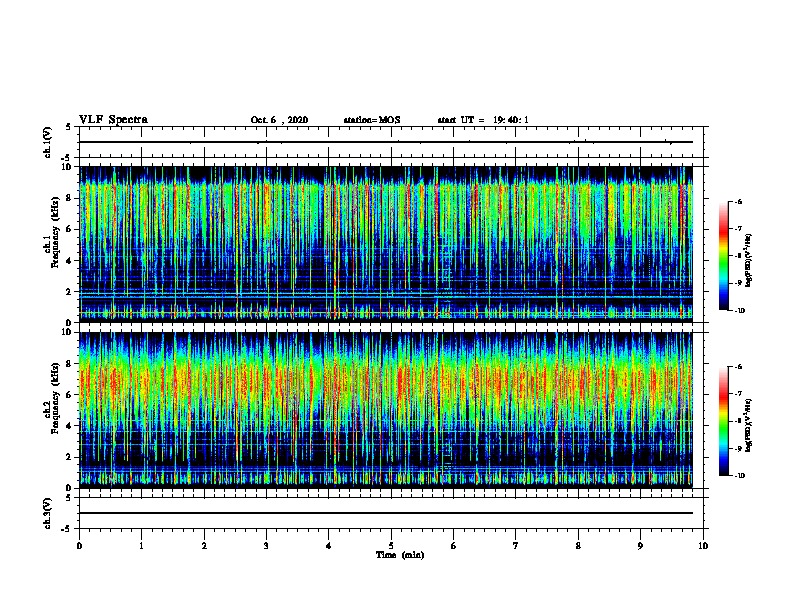Click the "ch.1(V)" axis label

click(x=48, y=142)
